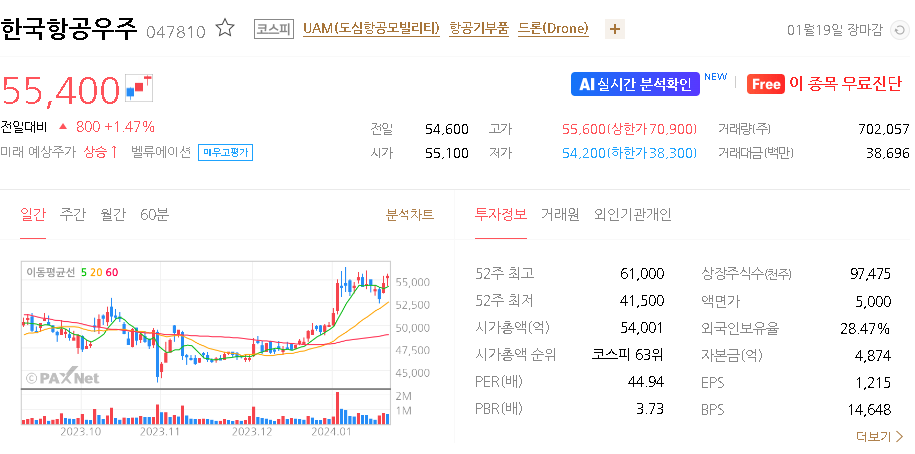Click the 52주 최고 value 61,000

click(642, 273)
